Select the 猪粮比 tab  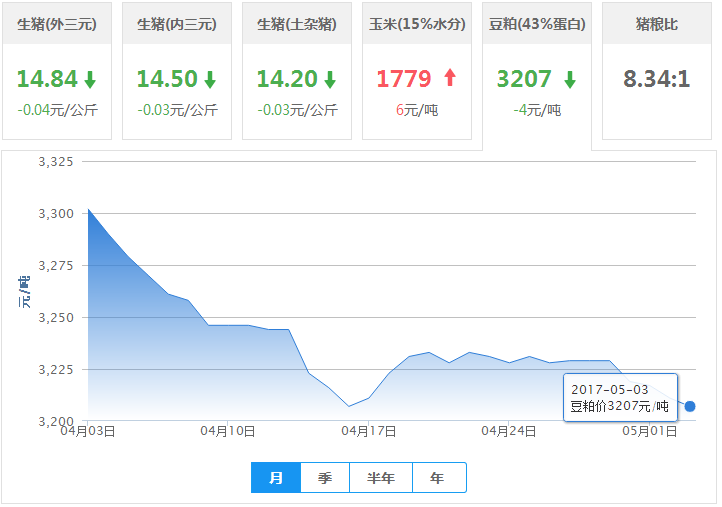click(x=657, y=70)
